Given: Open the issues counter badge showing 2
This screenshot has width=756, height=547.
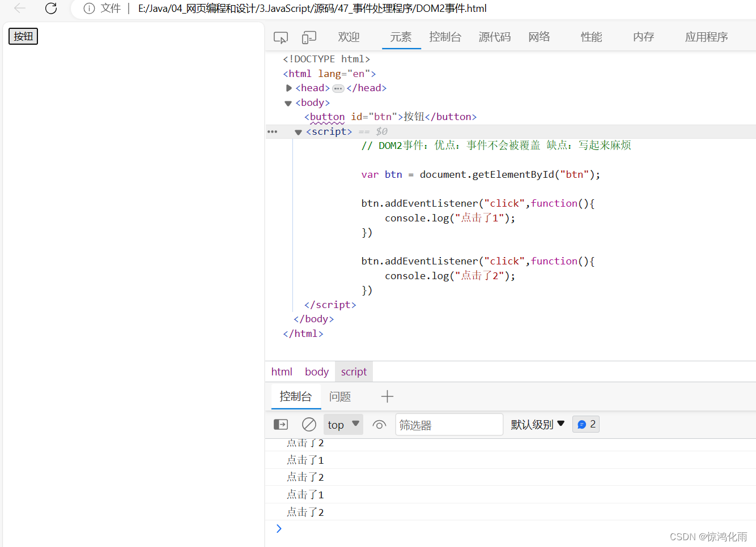Looking at the screenshot, I should click(x=586, y=424).
